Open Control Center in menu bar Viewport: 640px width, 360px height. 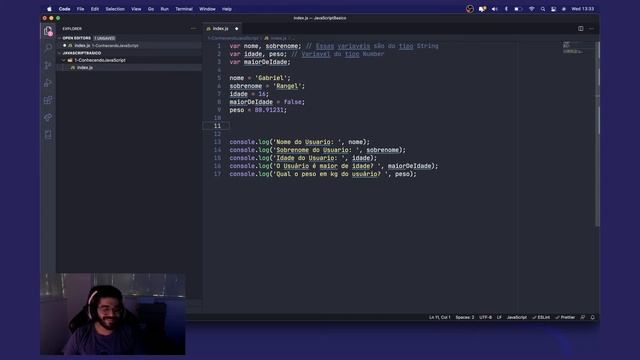[553, 9]
